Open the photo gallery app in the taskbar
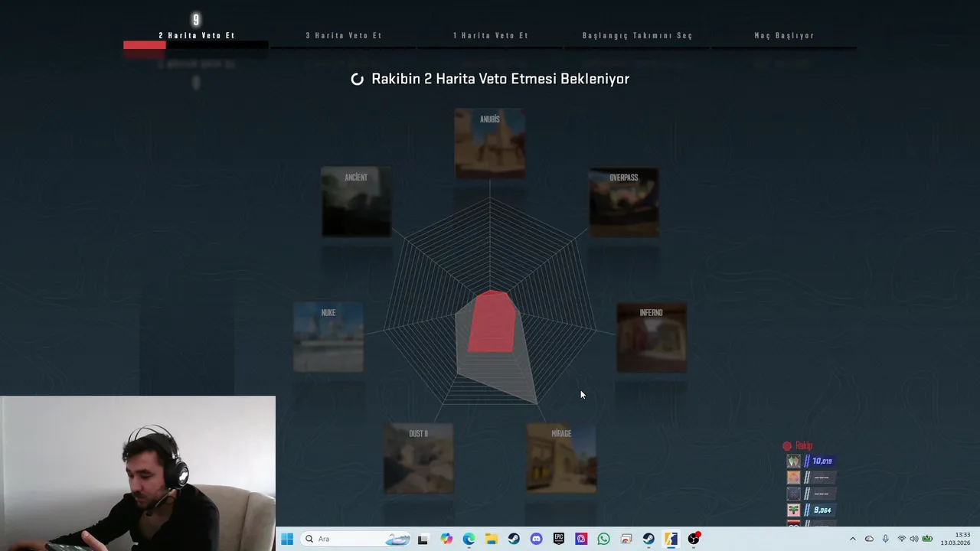Viewport: 980px width, 551px height. tap(626, 539)
